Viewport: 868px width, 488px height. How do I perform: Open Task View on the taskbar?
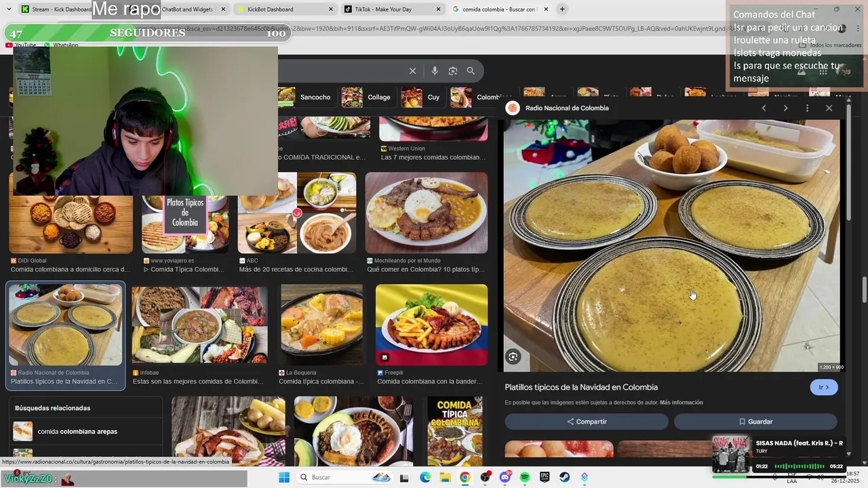[x=404, y=478]
